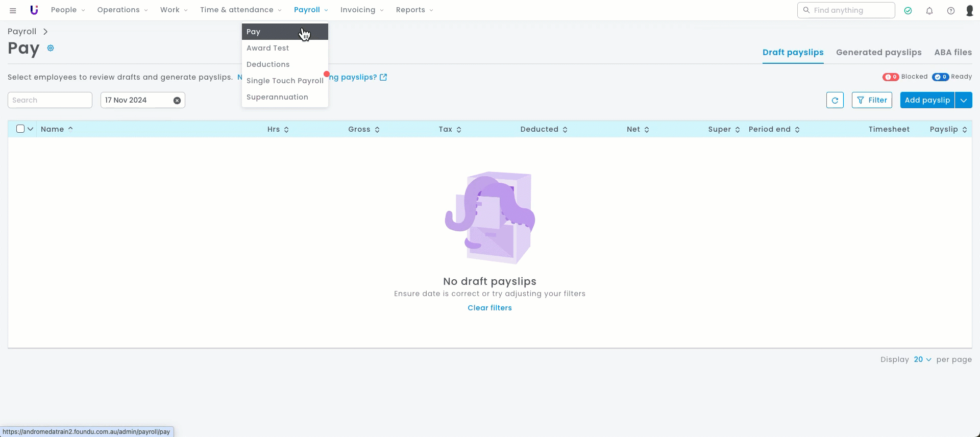Open the notifications bell

(x=929, y=11)
